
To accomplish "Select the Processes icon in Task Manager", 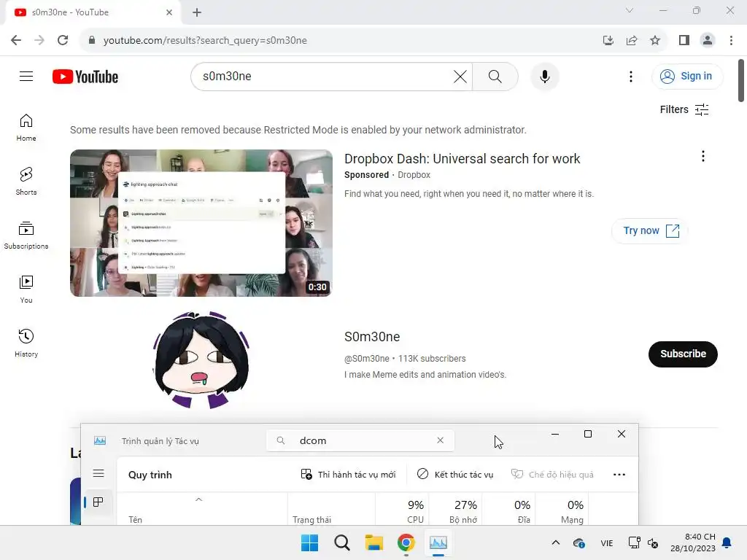I will coord(98,502).
